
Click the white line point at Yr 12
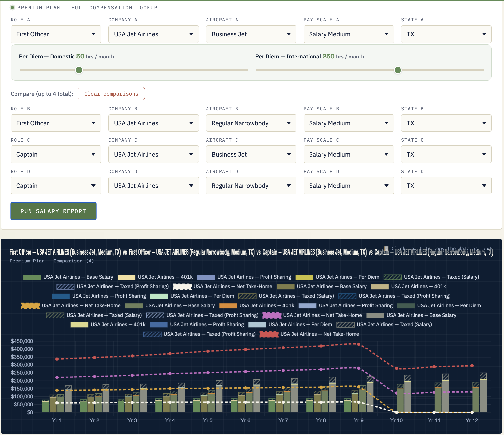(472, 412)
